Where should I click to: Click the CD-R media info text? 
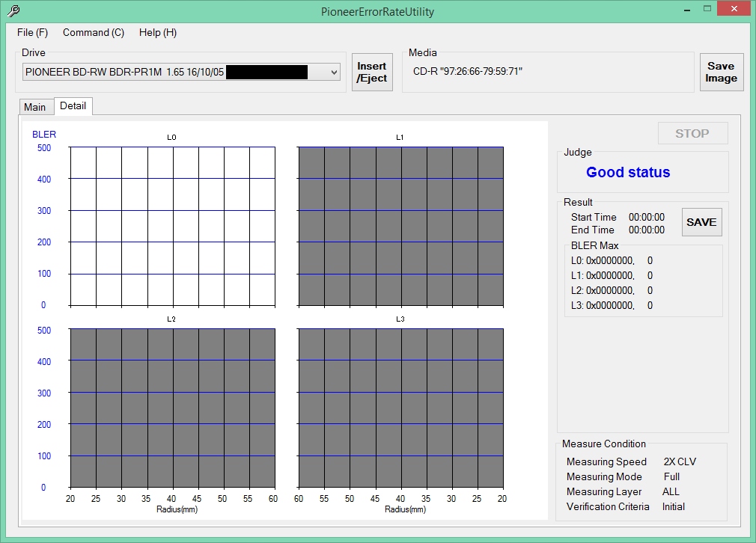point(467,71)
